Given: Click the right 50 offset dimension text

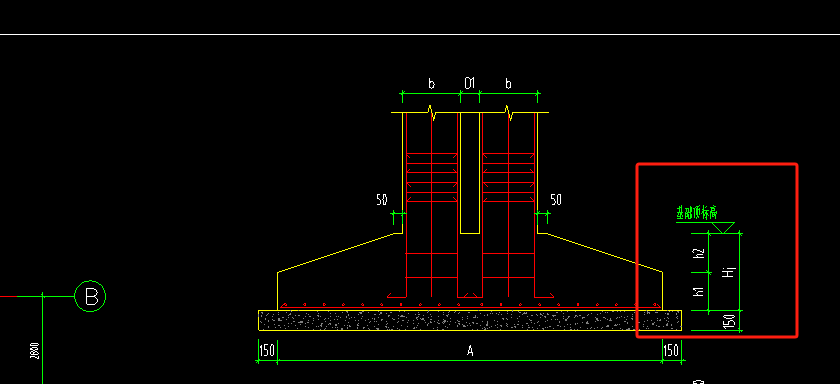Looking at the screenshot, I should pyautogui.click(x=556, y=200).
